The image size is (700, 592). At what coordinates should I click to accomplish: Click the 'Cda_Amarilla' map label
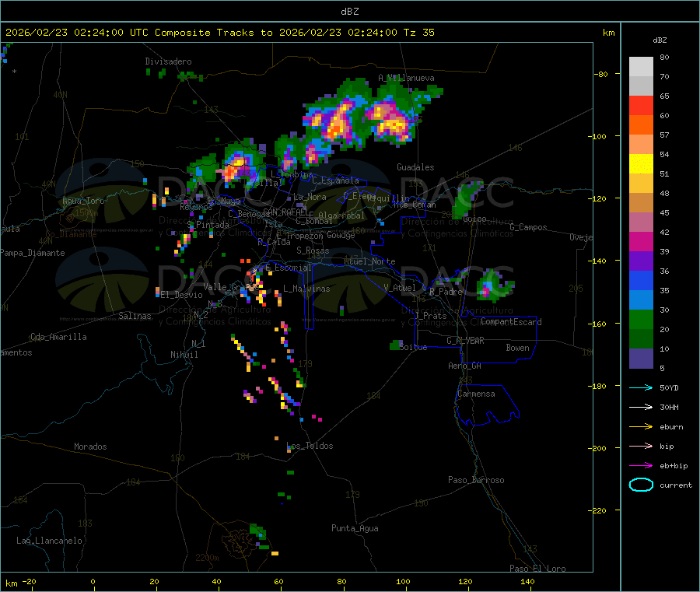(x=58, y=337)
